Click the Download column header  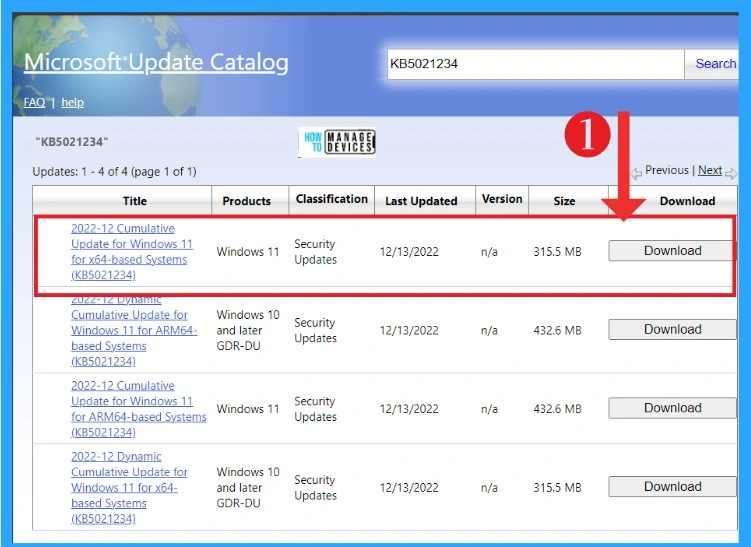pos(687,201)
